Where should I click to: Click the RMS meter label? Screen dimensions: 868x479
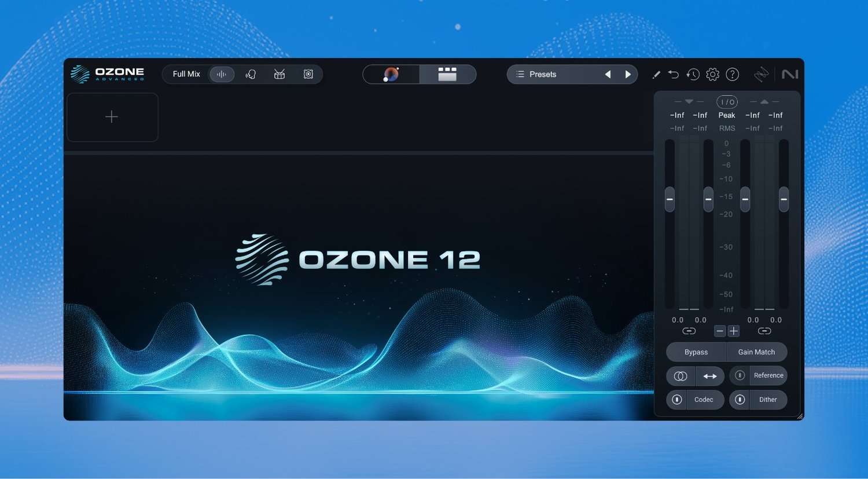[727, 129]
